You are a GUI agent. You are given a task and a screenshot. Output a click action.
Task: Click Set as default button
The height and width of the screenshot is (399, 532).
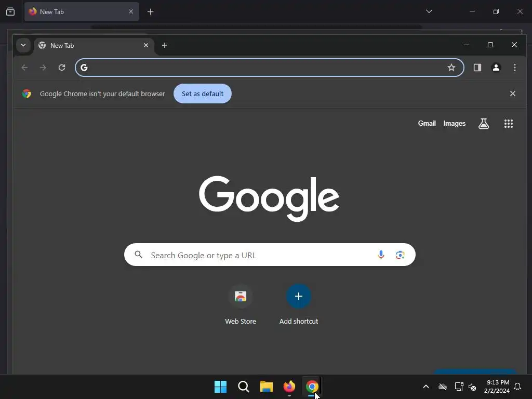pyautogui.click(x=203, y=94)
